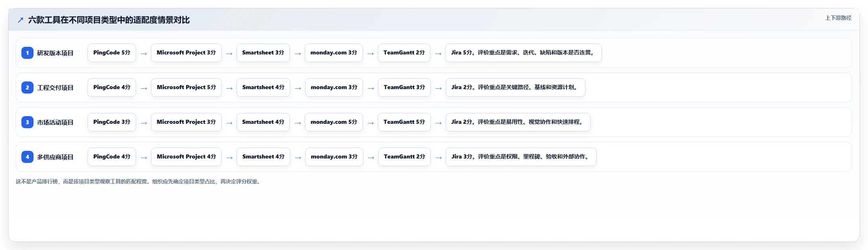Click Jira 2分 chip about 关键路径、基线和资源计划

point(516,87)
